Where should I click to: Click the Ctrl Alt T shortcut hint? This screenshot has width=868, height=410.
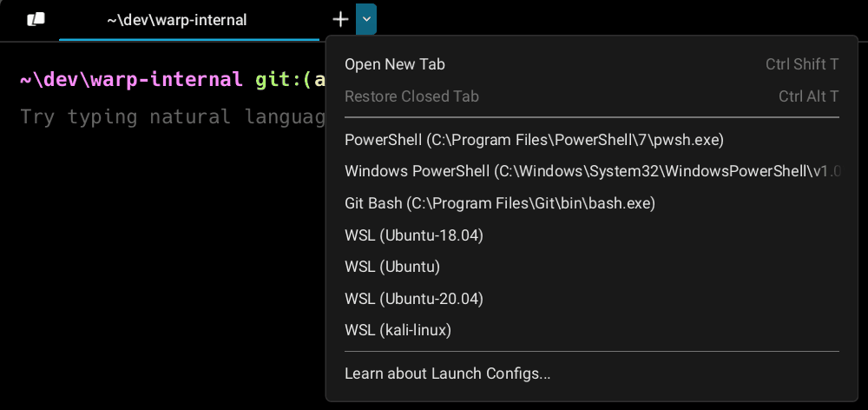pyautogui.click(x=808, y=96)
